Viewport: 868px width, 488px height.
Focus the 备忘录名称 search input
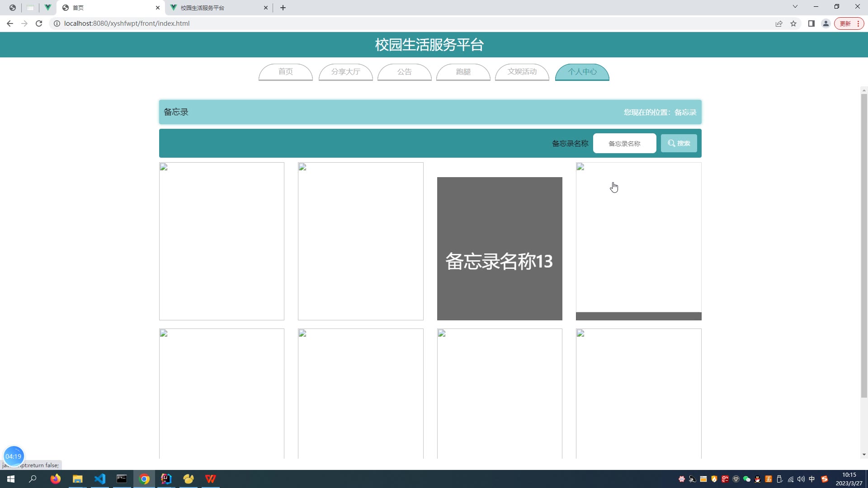(624, 143)
